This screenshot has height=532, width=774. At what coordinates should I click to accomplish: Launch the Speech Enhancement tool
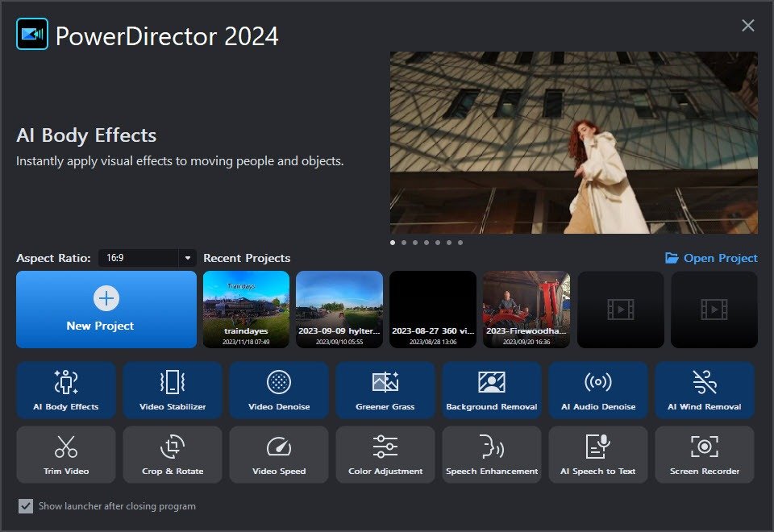point(491,455)
